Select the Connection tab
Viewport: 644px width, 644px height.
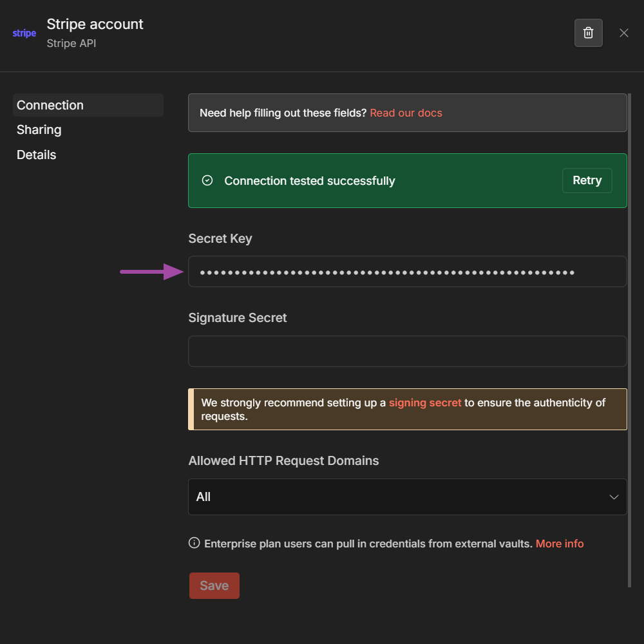[50, 105]
